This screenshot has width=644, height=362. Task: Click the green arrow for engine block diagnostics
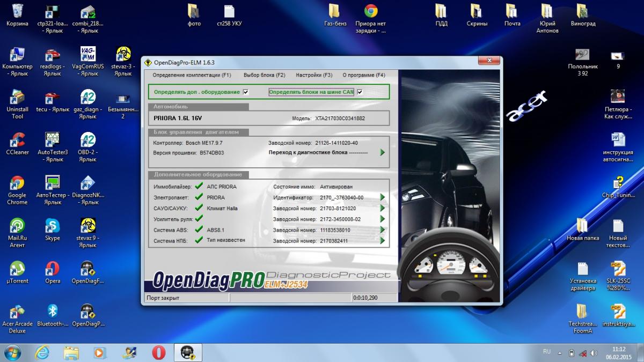pyautogui.click(x=383, y=152)
